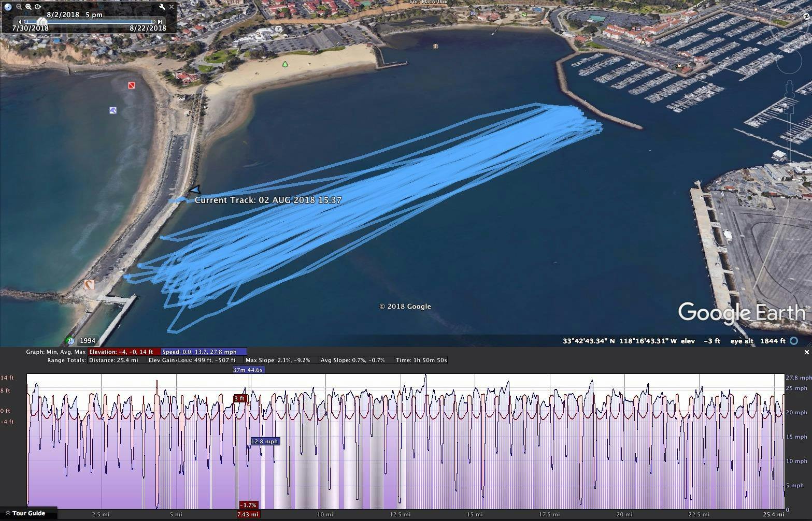Step time slider forward to end

coord(160,22)
